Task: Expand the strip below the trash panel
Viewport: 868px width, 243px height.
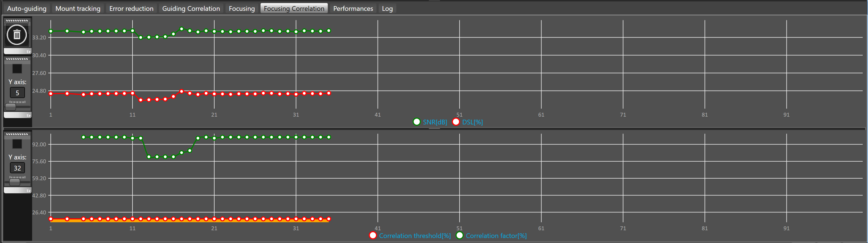Action: tap(17, 51)
